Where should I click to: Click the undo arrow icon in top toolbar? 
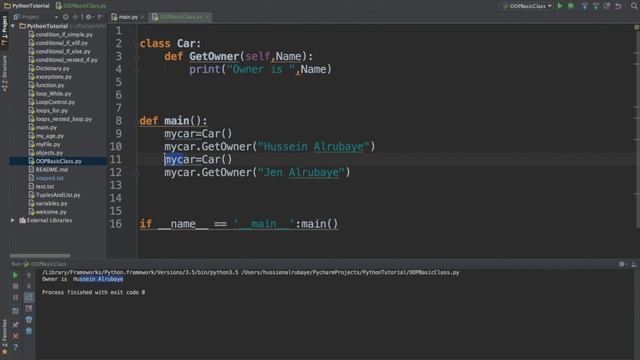[x=618, y=6]
